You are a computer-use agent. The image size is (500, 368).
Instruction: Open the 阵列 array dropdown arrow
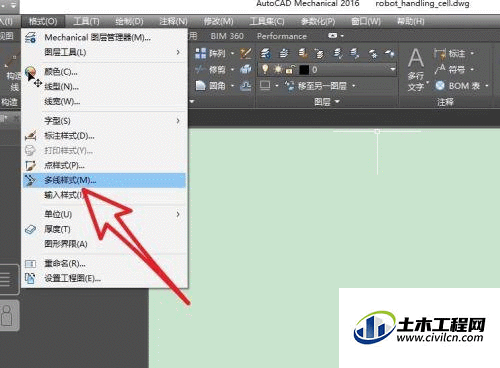(x=233, y=53)
